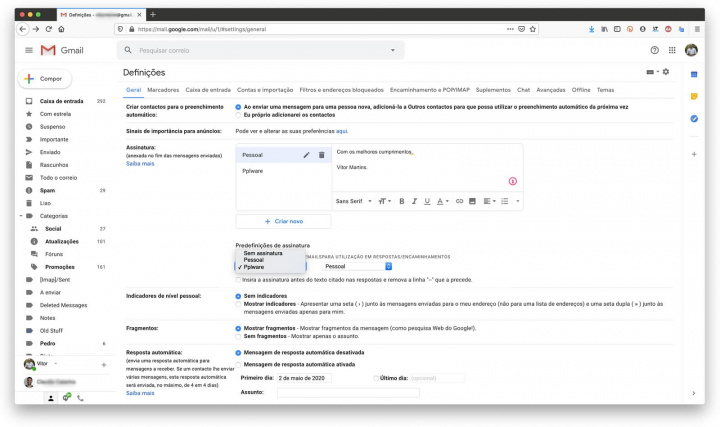
Task: Click the 'Pesquisar correio' search field
Action: coord(260,50)
